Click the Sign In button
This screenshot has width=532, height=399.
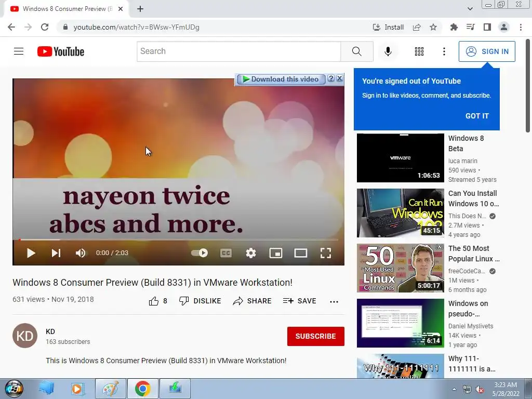487,51
